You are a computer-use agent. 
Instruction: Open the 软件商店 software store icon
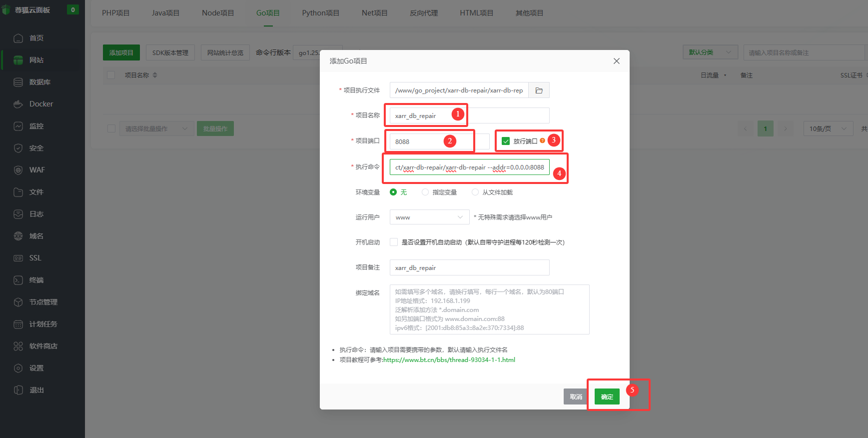18,346
